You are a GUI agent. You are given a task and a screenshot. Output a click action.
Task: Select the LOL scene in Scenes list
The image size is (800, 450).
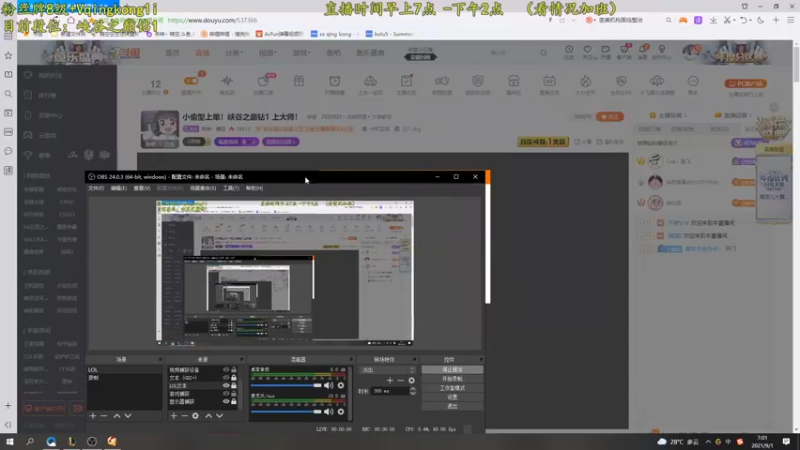coord(124,370)
